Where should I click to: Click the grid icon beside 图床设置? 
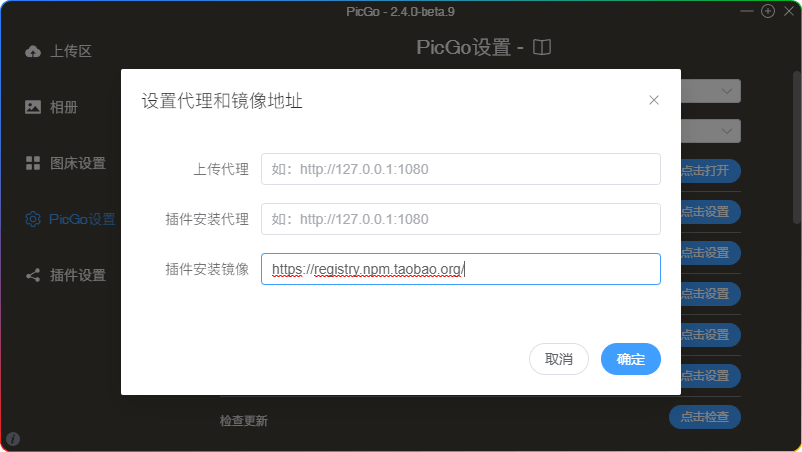(33, 163)
